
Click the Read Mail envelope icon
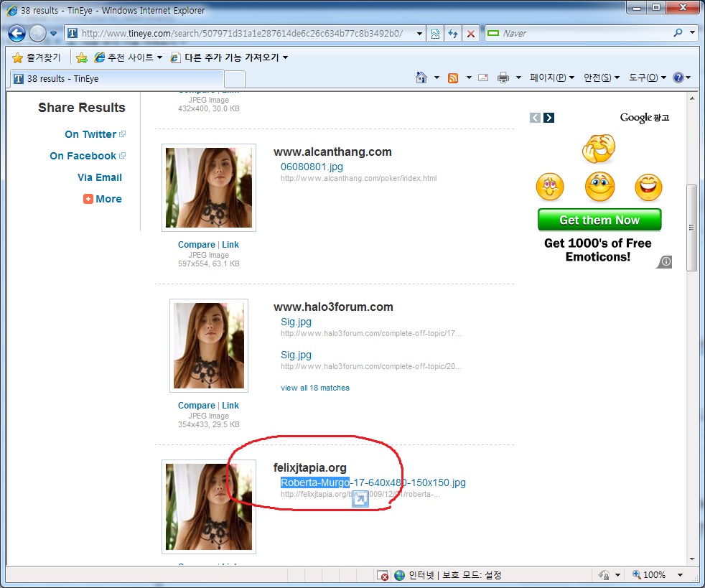pos(483,78)
